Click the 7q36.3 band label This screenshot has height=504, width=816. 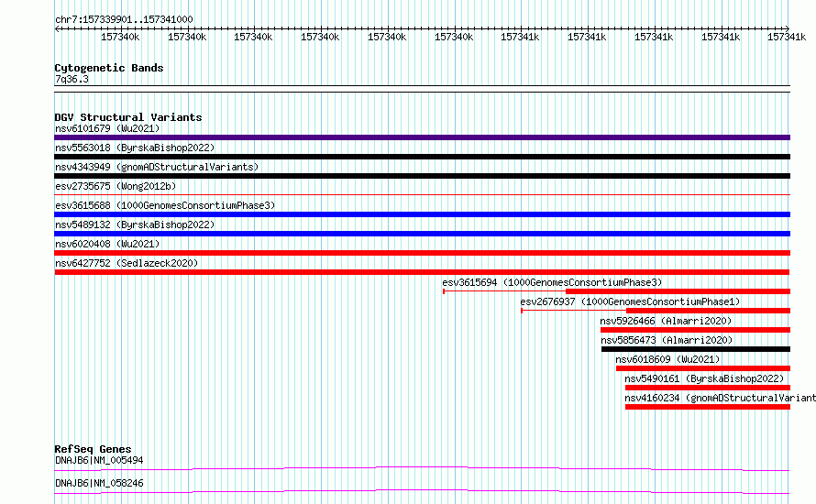(x=72, y=79)
